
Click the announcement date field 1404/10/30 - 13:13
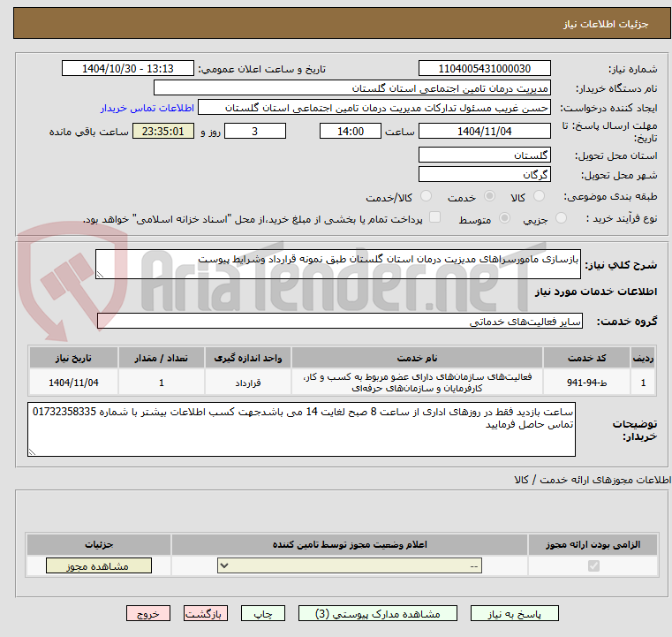coord(128,69)
